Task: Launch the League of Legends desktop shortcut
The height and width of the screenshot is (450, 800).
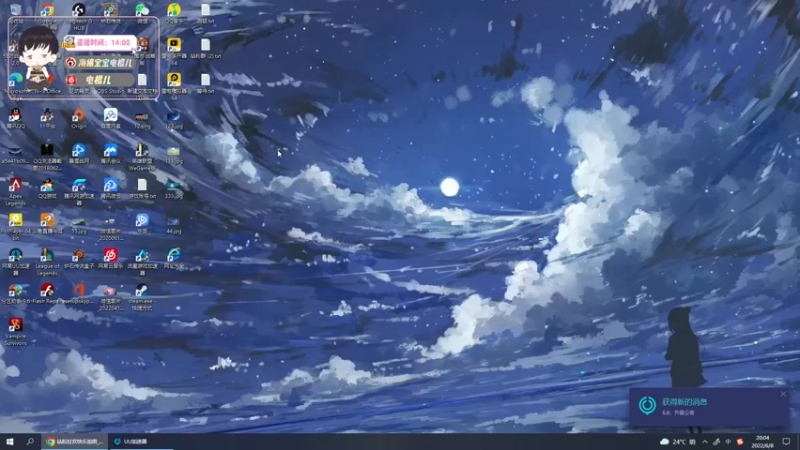Action: (x=47, y=255)
